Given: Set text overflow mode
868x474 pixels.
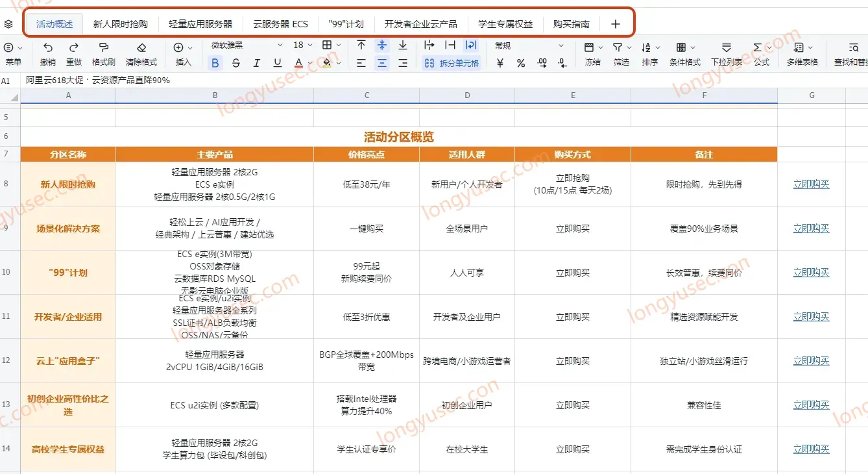Looking at the screenshot, I should (x=429, y=45).
